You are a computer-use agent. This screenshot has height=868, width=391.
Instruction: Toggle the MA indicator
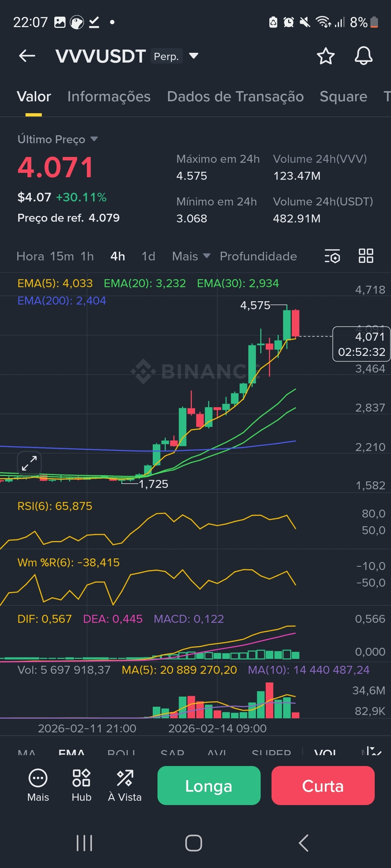[26, 753]
